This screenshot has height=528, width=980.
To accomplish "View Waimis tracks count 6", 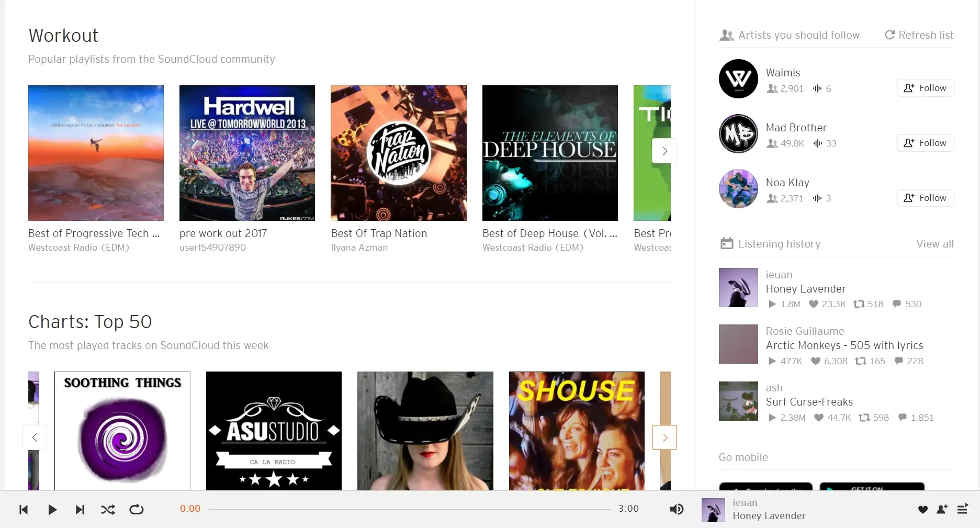I will (822, 88).
